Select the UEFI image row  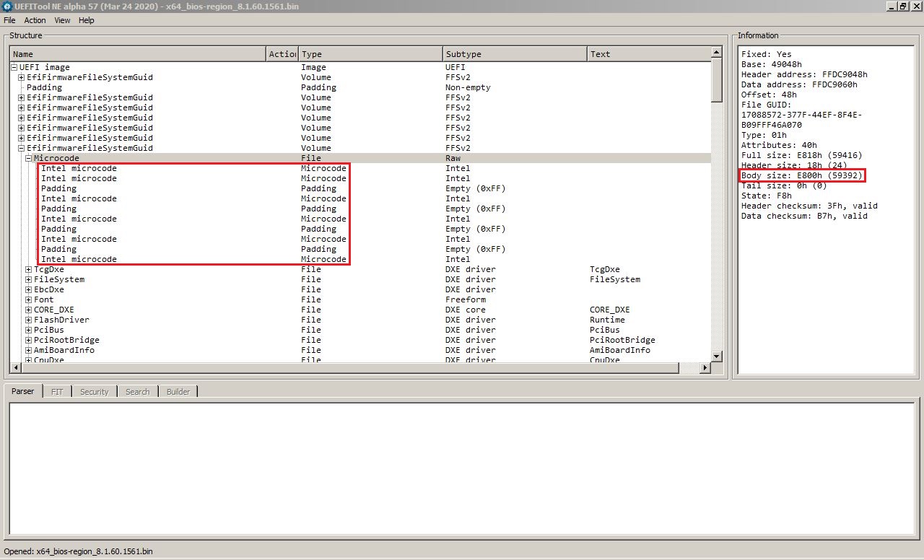360,67
